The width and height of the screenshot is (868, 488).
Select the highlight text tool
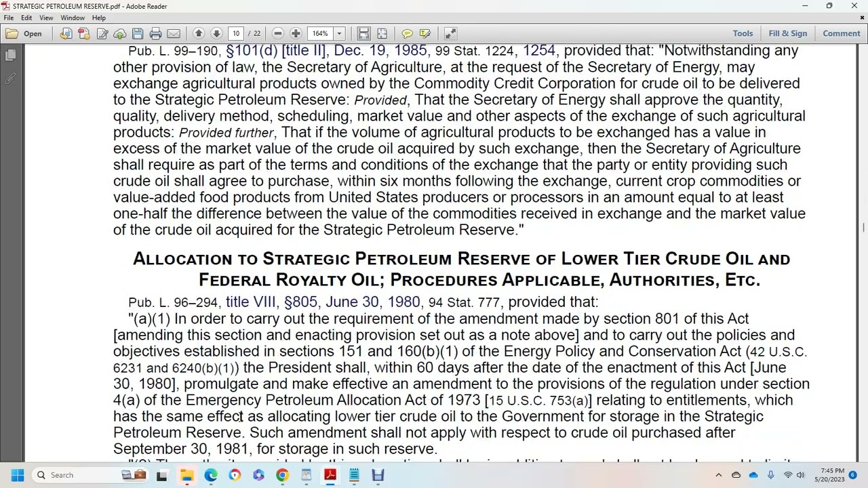425,33
